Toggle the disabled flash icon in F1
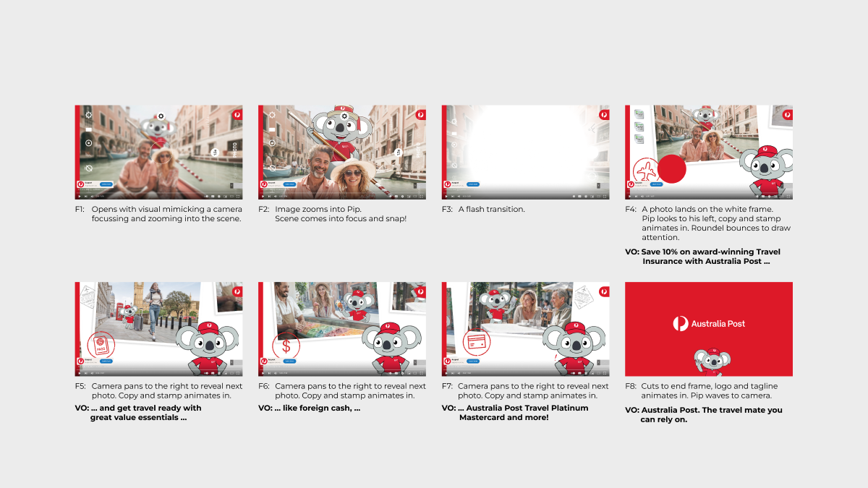The width and height of the screenshot is (868, 488). (x=88, y=168)
